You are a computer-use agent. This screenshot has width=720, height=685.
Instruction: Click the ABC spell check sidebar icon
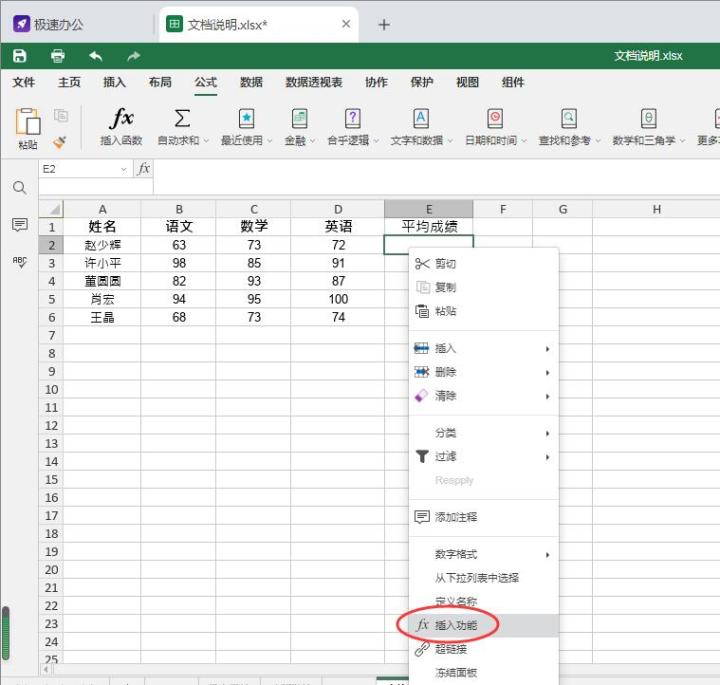pos(19,262)
